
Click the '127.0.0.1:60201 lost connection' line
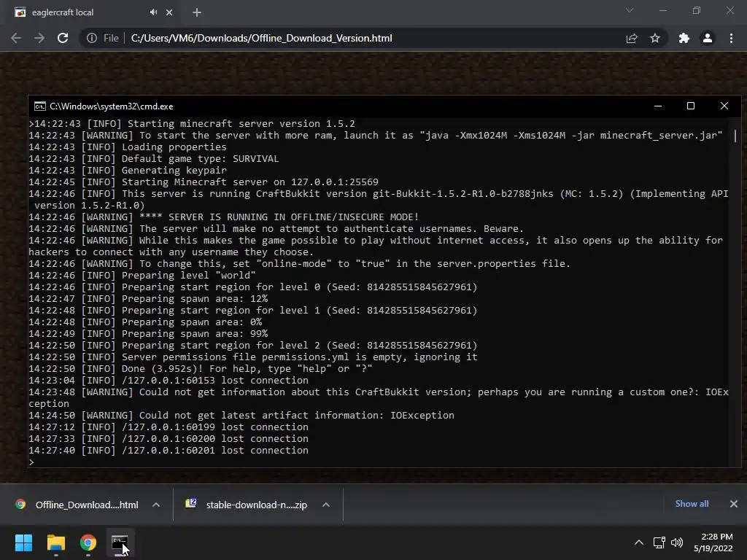pos(169,451)
